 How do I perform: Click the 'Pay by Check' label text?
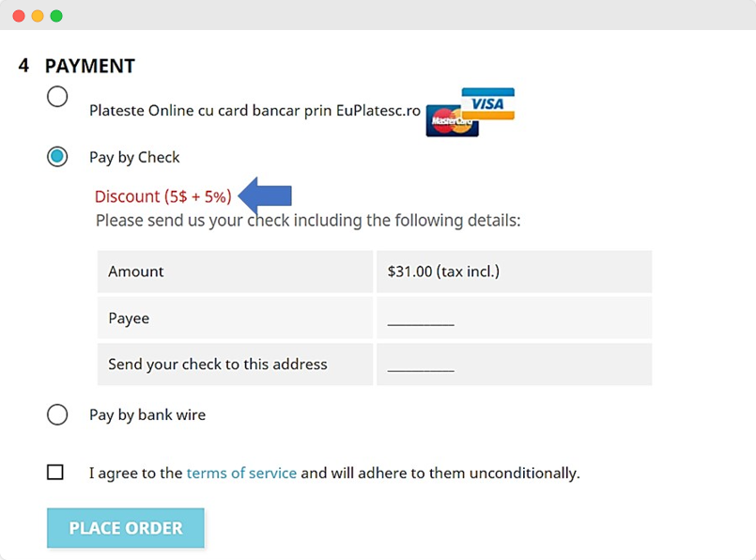point(134,157)
